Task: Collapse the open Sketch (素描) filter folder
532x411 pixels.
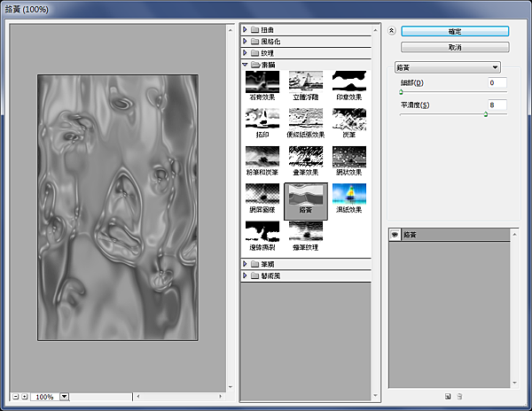Action: (x=245, y=64)
